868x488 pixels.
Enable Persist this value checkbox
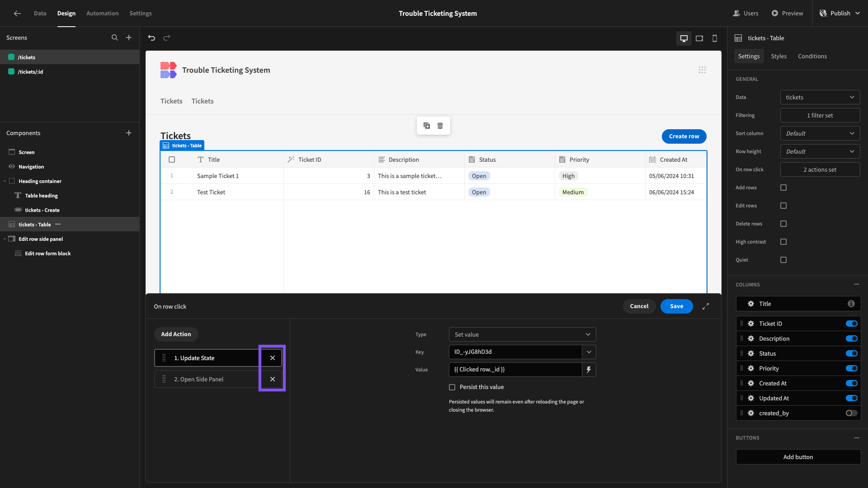click(x=452, y=387)
